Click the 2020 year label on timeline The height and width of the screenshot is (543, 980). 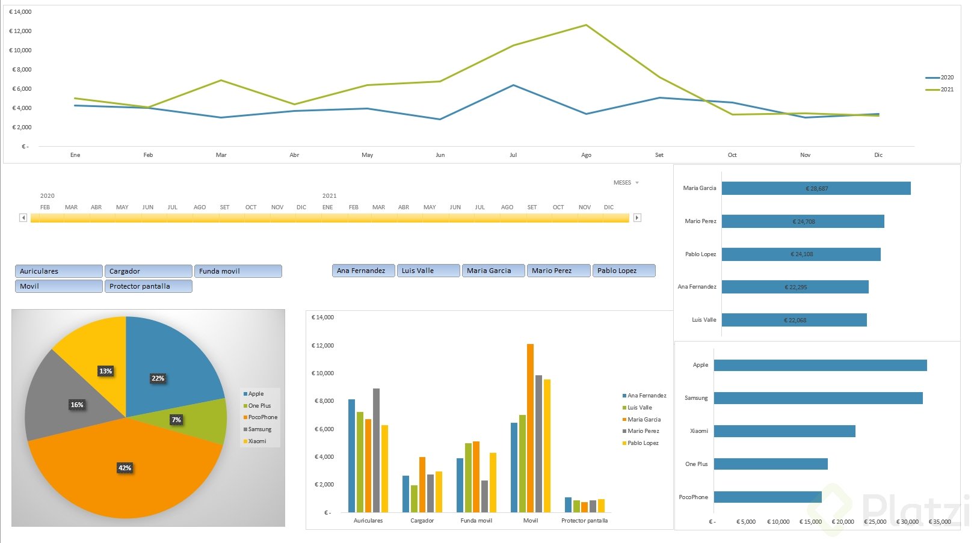pyautogui.click(x=48, y=196)
